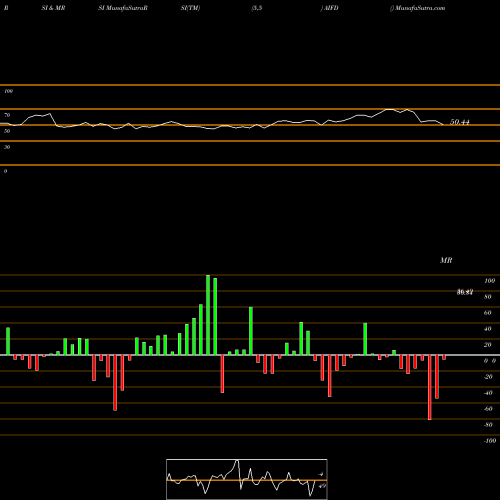Click the 30 label on RSI axis
500x500 pixels.
pos(7,147)
